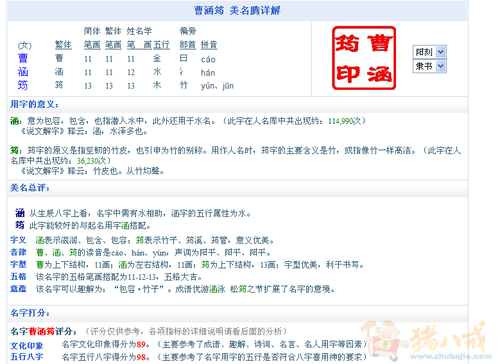Click the (女) gender label
The width and height of the screenshot is (500, 364).
(x=25, y=45)
